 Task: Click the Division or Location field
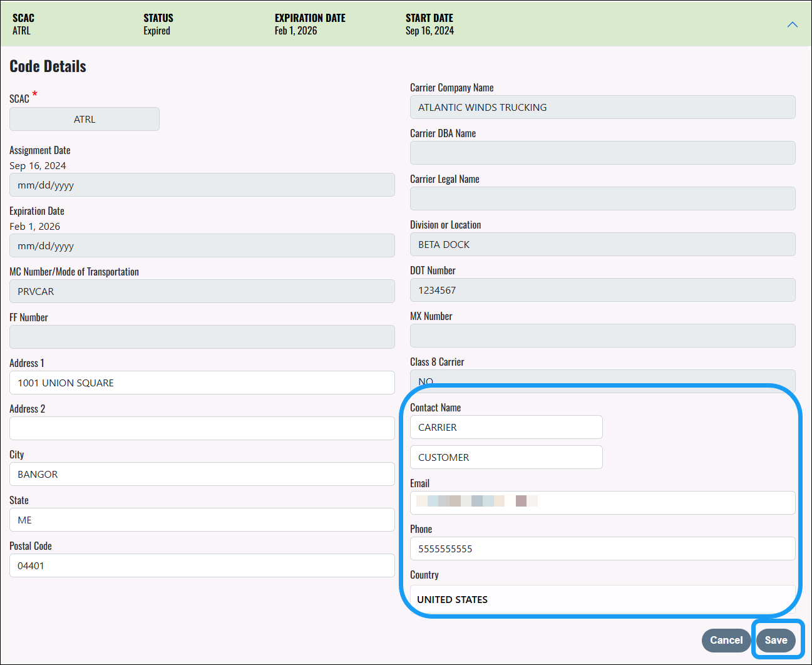(602, 244)
